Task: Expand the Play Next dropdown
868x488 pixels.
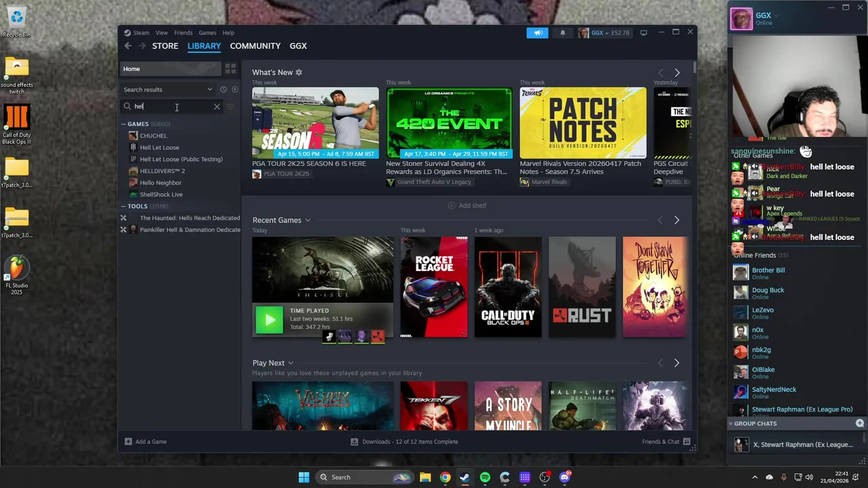Action: [x=290, y=363]
